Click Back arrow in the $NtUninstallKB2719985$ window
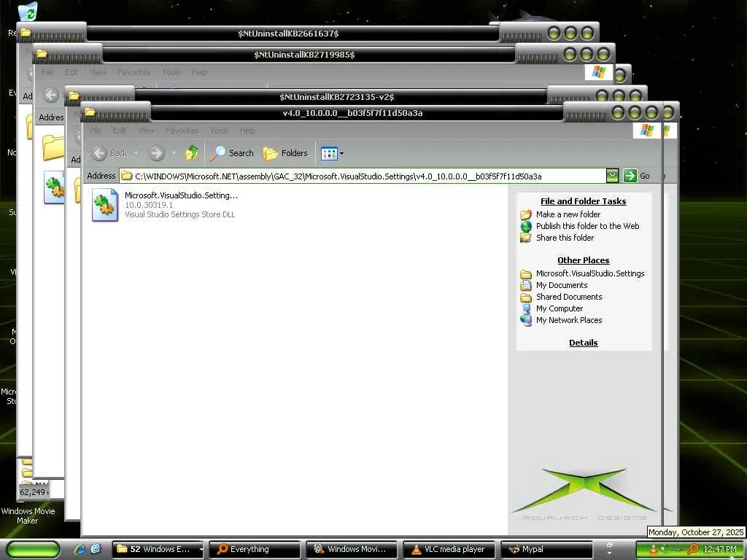Image resolution: width=747 pixels, height=560 pixels. tap(51, 95)
